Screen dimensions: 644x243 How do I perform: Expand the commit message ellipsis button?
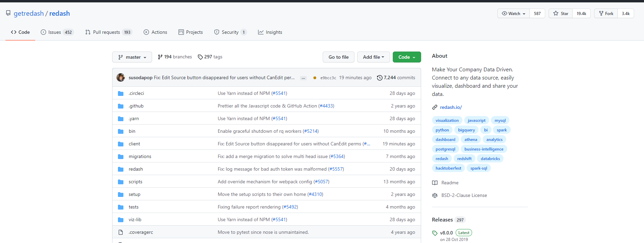click(303, 78)
